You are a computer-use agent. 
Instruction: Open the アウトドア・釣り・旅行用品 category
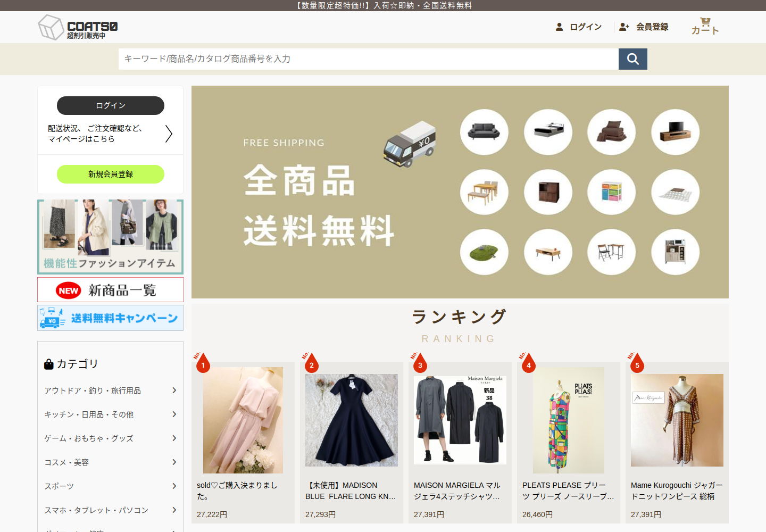click(93, 390)
